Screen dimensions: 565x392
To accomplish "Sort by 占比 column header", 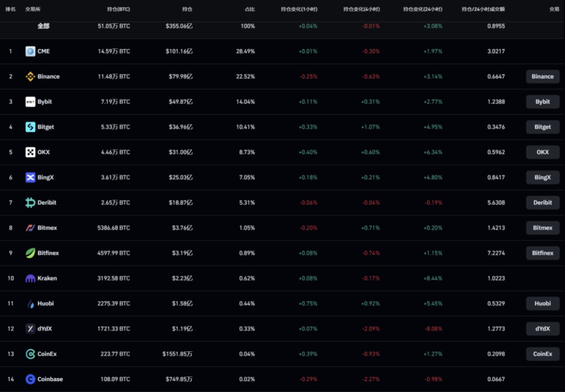I will (250, 9).
